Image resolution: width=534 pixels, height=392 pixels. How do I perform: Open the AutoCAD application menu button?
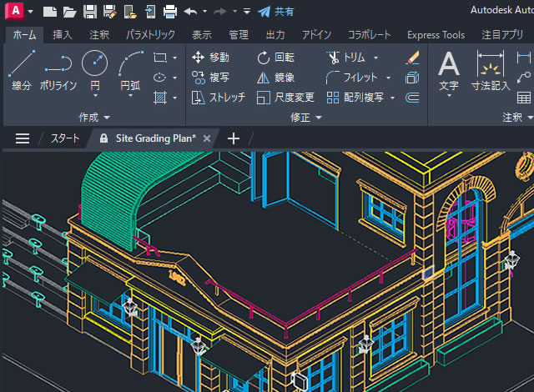coord(15,11)
